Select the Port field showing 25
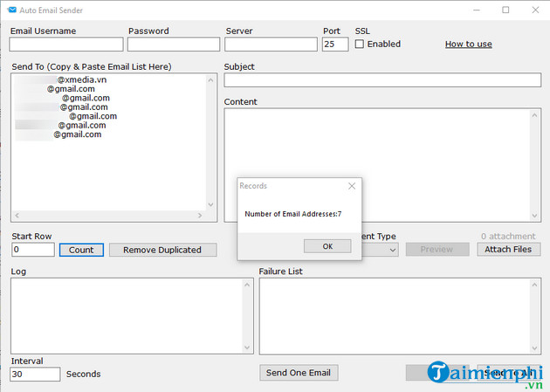This screenshot has height=392, width=550. [335, 45]
